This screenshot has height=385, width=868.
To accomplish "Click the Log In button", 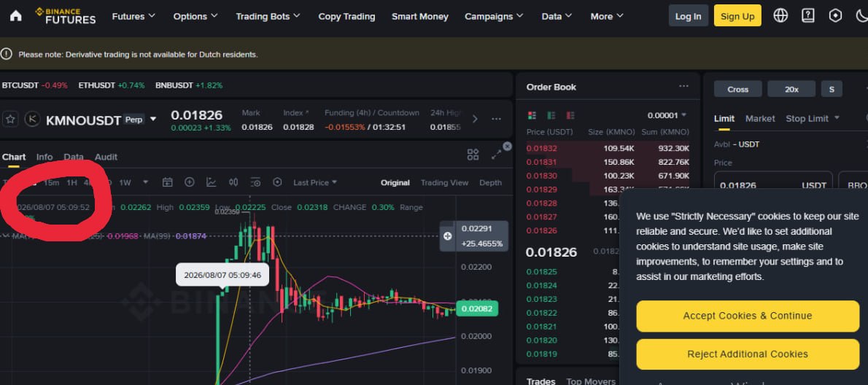I will pos(688,16).
